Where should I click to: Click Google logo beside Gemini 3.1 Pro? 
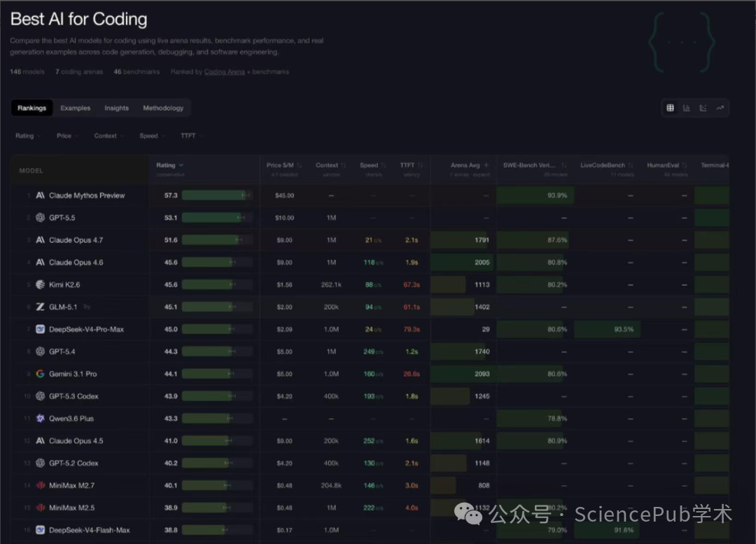[x=41, y=374]
